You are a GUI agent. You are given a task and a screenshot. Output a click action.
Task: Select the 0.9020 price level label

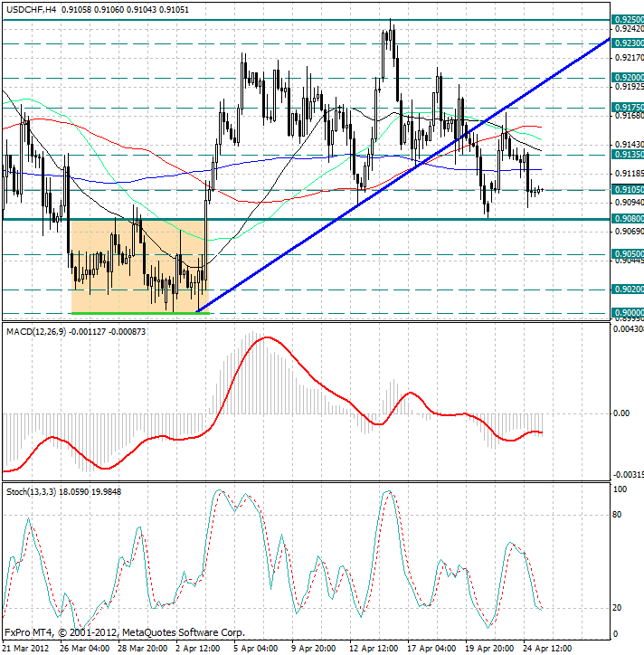click(x=629, y=290)
